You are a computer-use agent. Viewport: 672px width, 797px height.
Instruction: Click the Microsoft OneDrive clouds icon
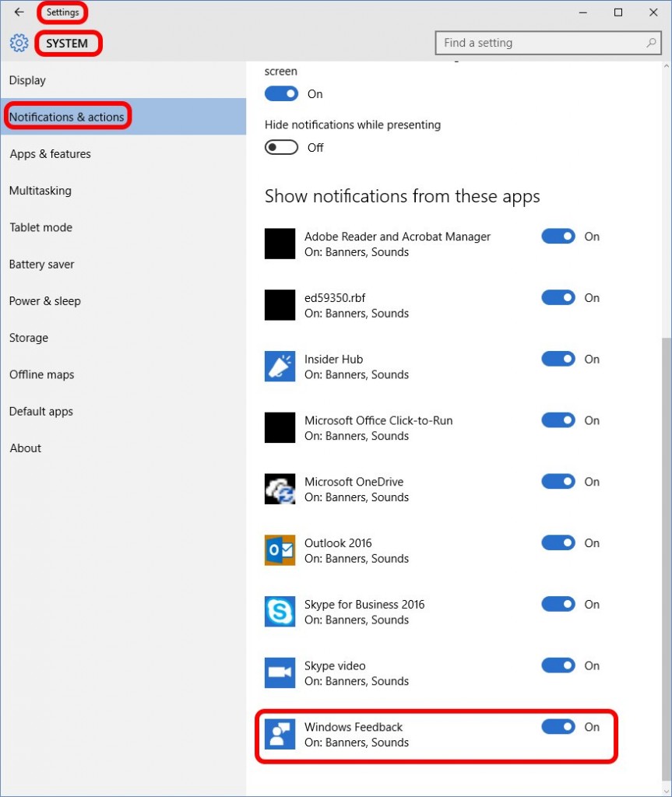280,489
